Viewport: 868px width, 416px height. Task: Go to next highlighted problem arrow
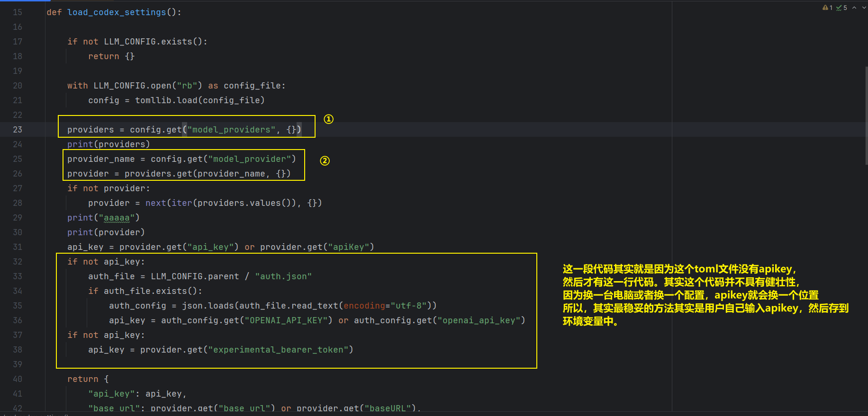click(864, 8)
